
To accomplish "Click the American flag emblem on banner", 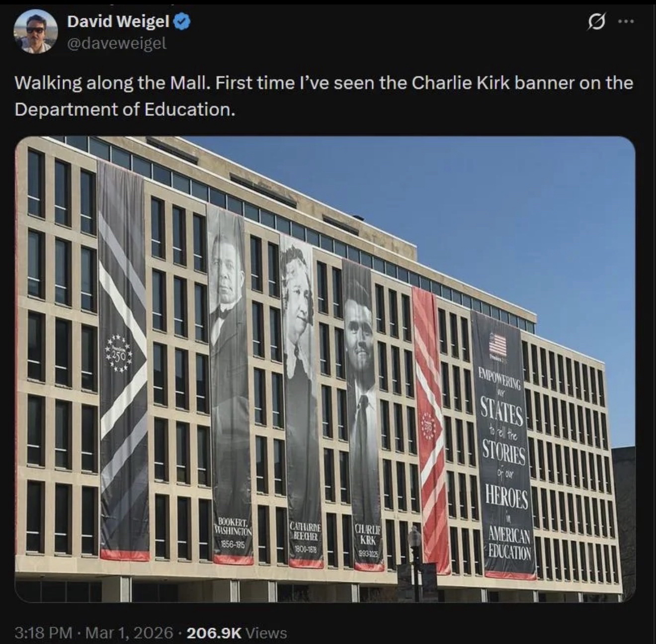I will point(497,344).
